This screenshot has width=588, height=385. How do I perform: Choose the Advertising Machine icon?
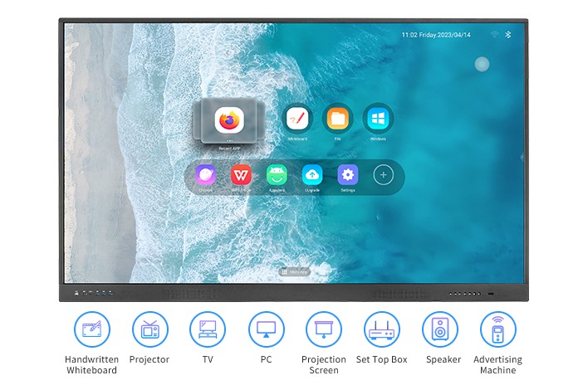click(x=498, y=329)
